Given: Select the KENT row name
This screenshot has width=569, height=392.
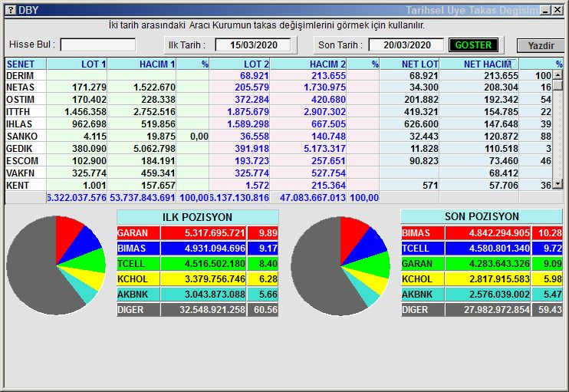Looking at the screenshot, I should tap(18, 186).
